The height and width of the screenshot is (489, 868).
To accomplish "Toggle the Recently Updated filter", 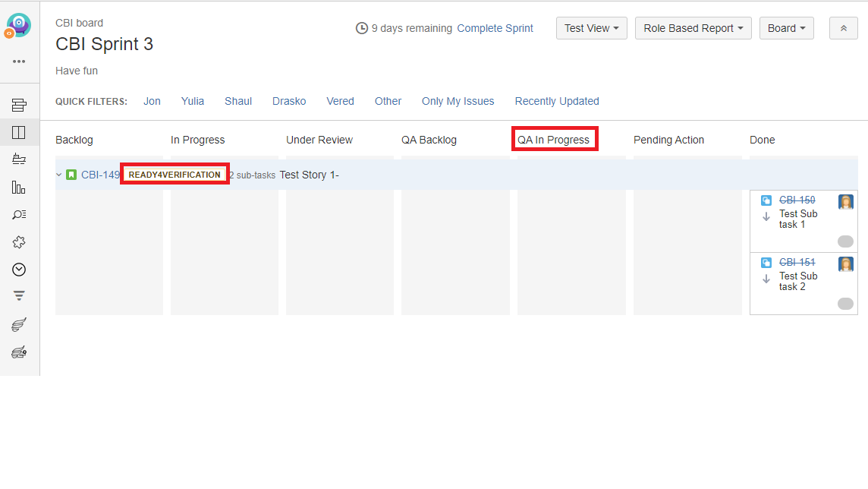I will click(x=557, y=101).
